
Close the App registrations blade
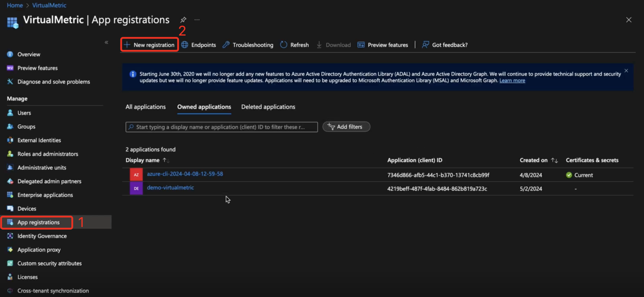(629, 20)
